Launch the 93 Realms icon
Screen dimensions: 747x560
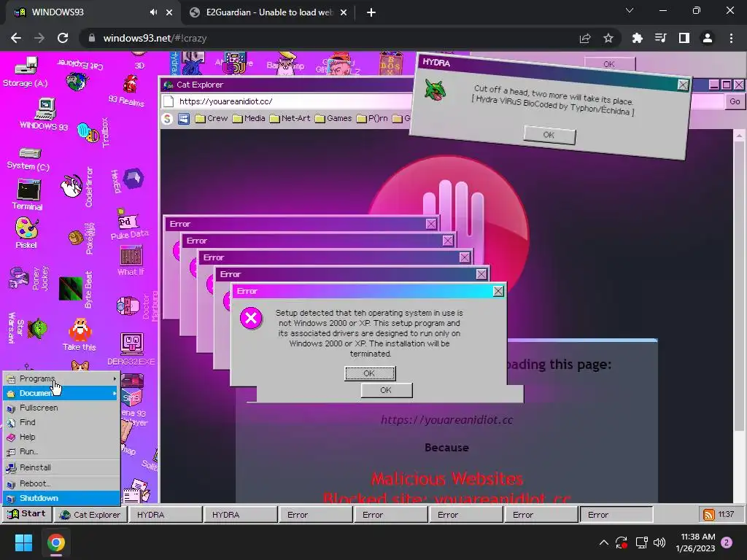[x=128, y=90]
